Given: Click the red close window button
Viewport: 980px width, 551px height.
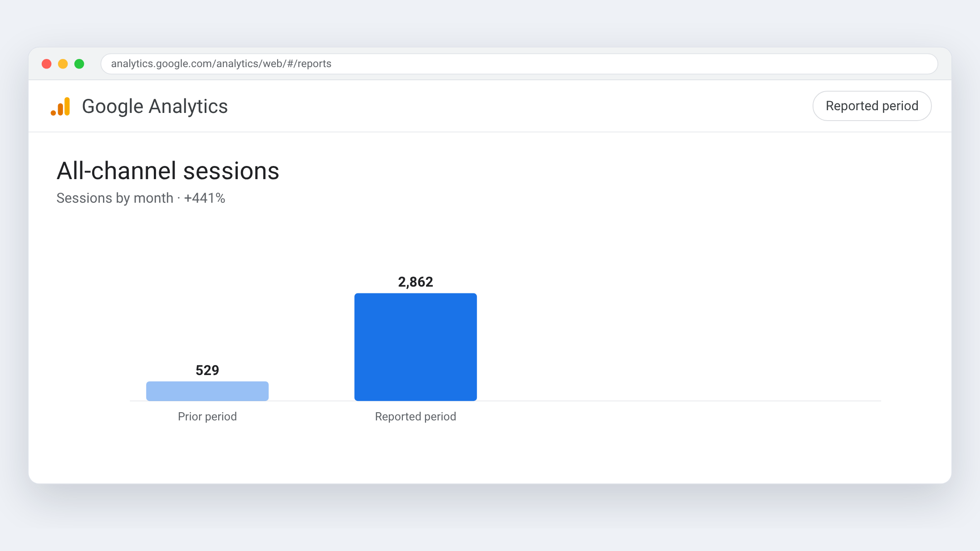Looking at the screenshot, I should (x=46, y=64).
